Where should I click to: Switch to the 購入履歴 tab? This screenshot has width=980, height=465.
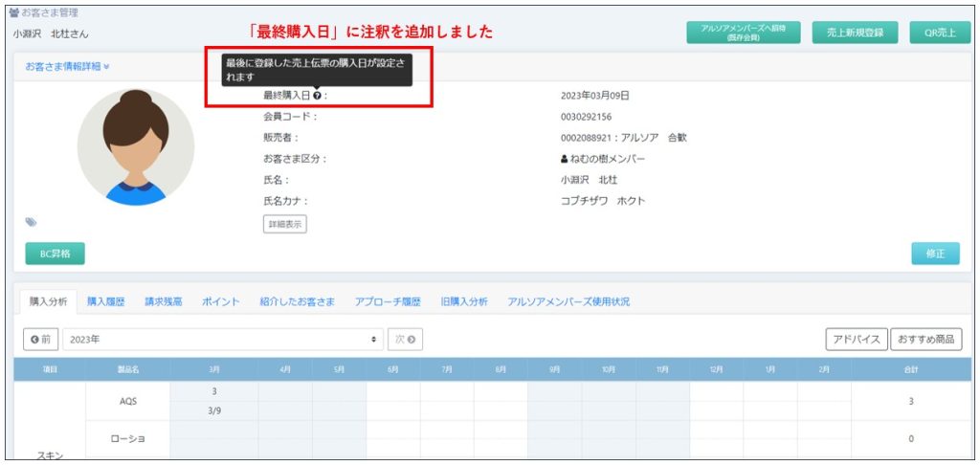point(105,301)
